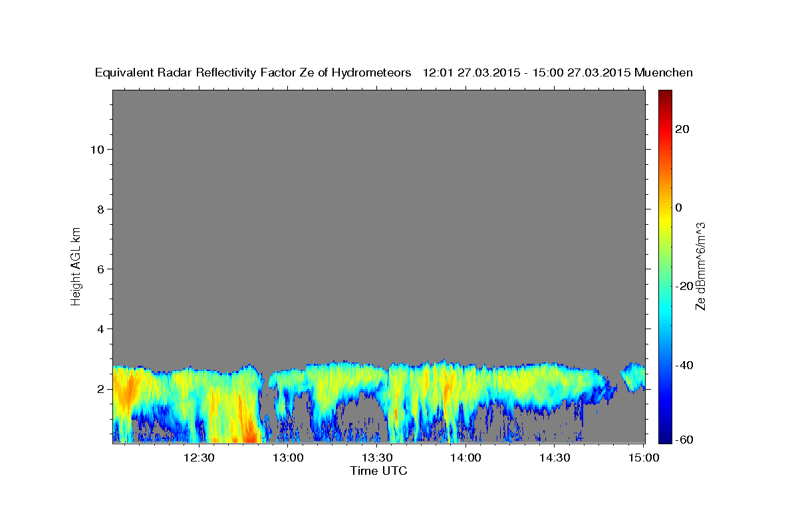Click the '15:00' time tick label
Screen dimensions: 798x532
[x=643, y=458]
